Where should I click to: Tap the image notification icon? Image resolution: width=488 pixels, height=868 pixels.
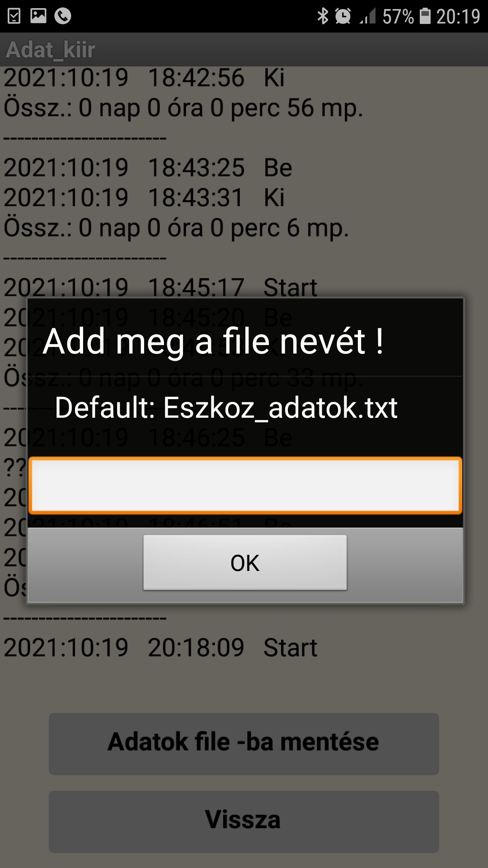point(38,16)
